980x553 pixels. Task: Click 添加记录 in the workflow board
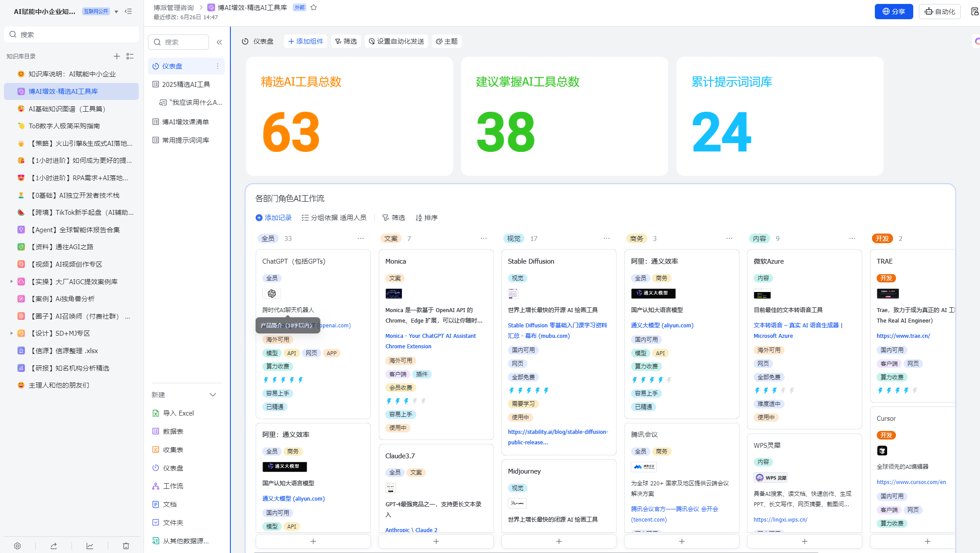(x=274, y=218)
